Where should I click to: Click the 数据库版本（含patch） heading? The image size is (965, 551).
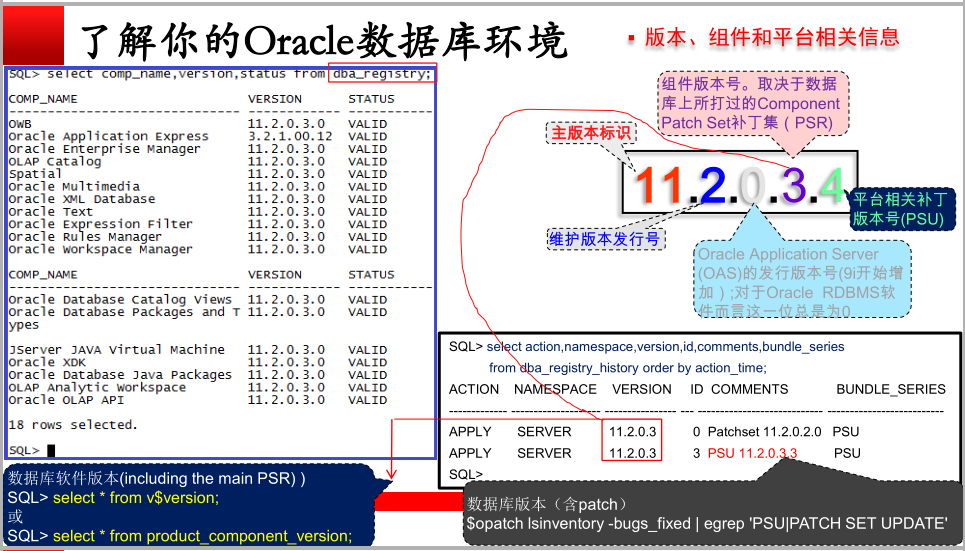pyautogui.click(x=547, y=504)
